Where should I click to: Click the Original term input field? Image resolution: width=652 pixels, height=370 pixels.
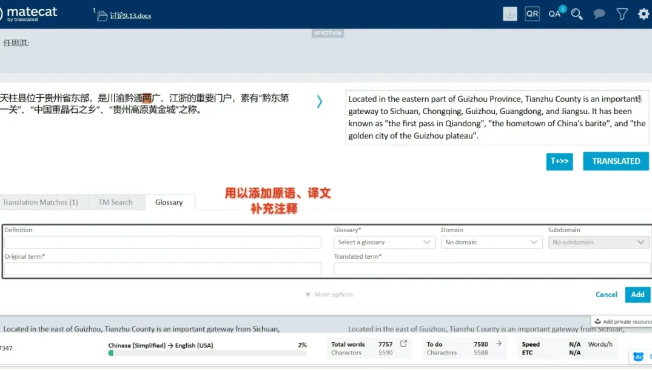coord(163,269)
